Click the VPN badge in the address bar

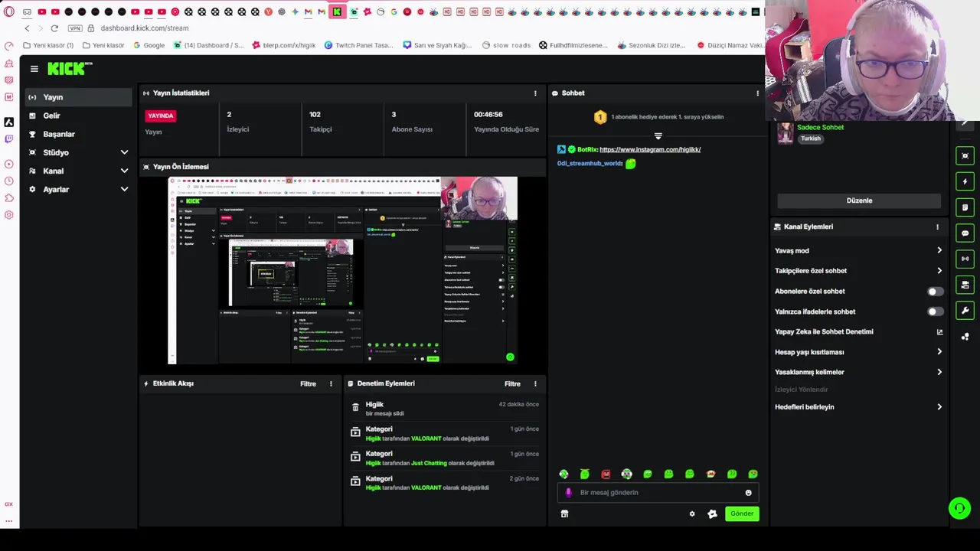coord(75,28)
